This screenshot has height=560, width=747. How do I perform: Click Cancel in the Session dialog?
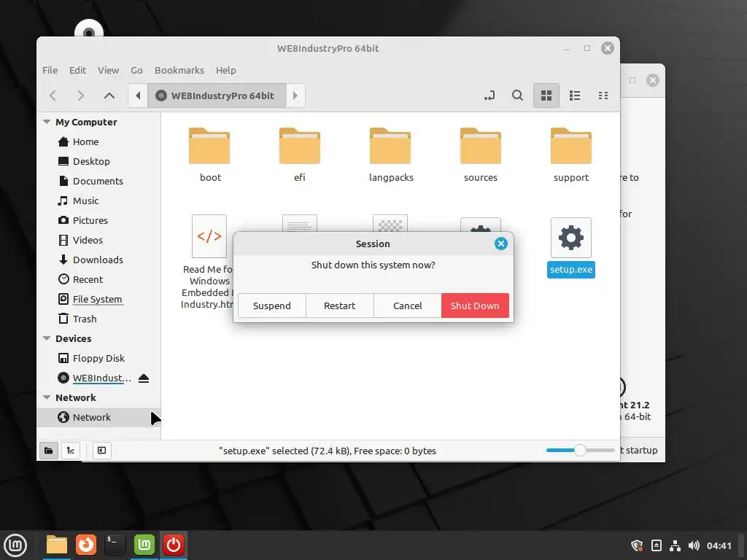pos(407,306)
